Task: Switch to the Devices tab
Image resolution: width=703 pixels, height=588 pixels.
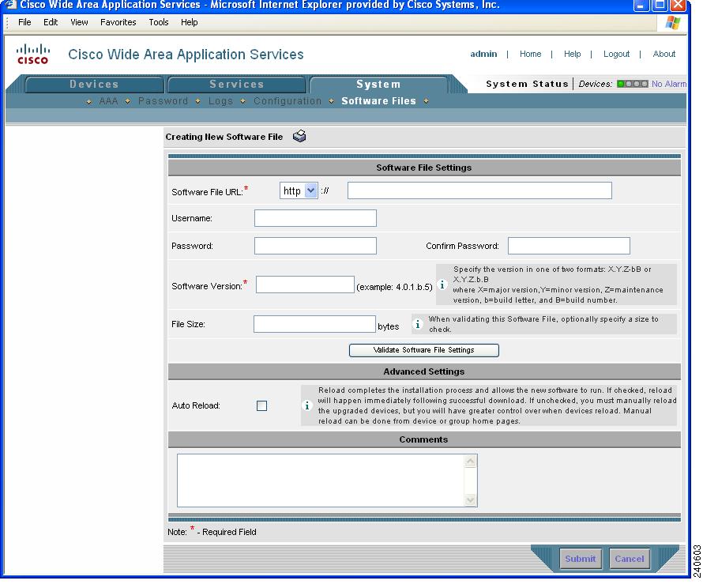Action: (94, 85)
